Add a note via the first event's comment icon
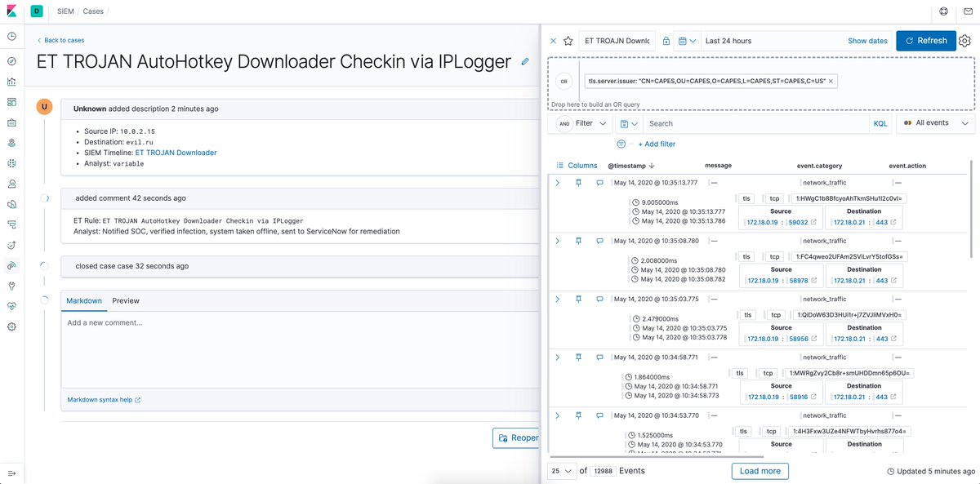 coord(600,182)
